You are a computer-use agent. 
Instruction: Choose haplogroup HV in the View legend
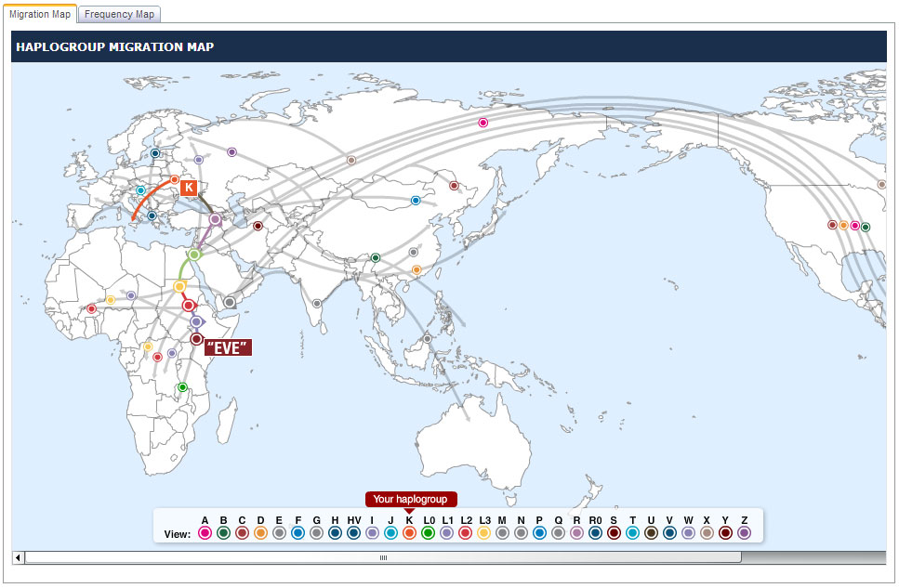353,533
